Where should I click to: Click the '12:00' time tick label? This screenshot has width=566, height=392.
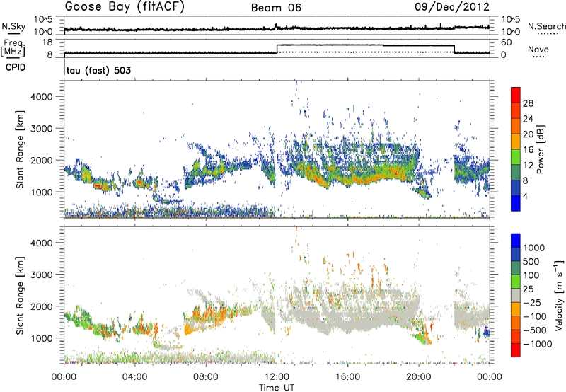277,377
